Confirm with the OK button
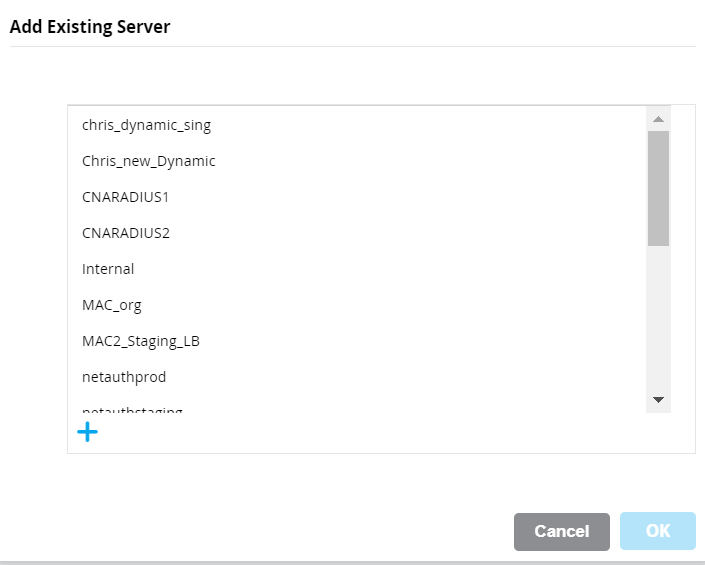The image size is (705, 565). 658,532
